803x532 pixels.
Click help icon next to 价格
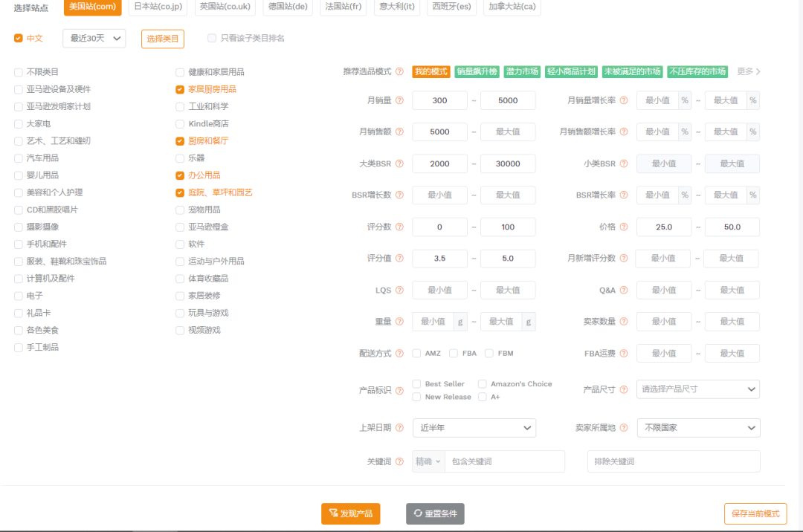click(x=624, y=227)
